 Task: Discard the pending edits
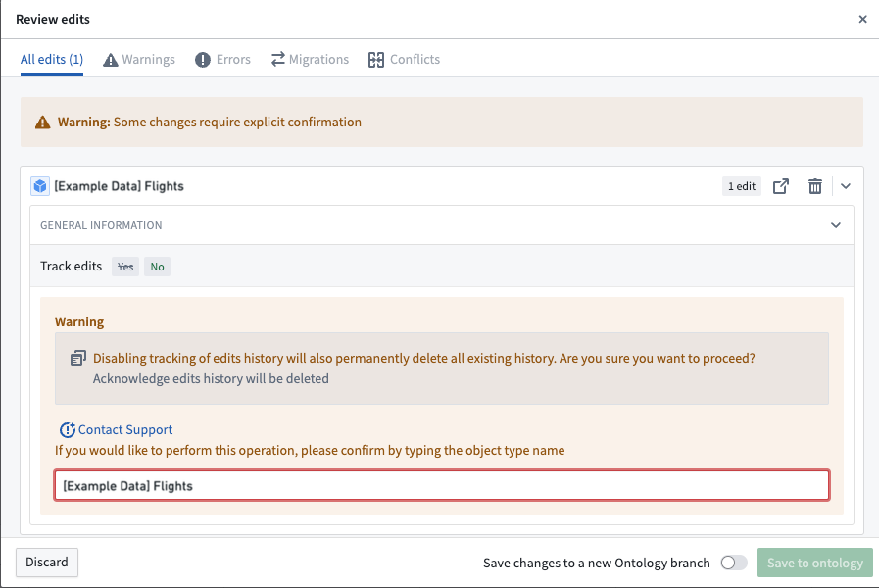coord(47,563)
